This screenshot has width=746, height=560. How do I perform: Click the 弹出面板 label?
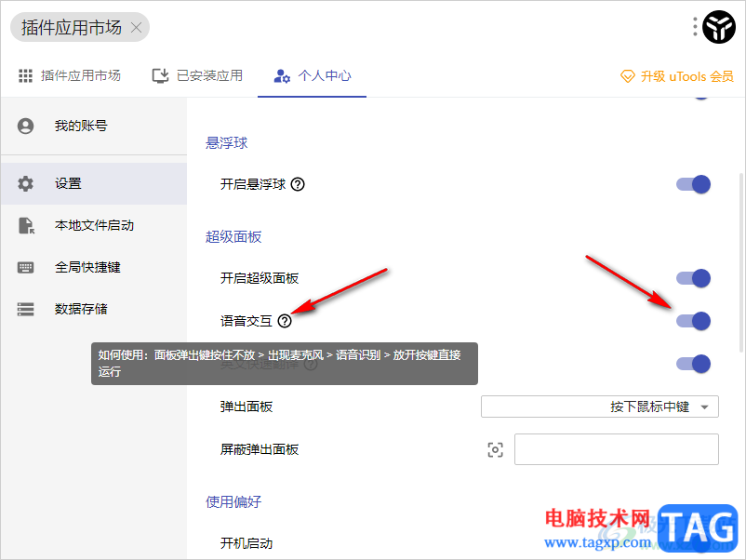tap(246, 407)
